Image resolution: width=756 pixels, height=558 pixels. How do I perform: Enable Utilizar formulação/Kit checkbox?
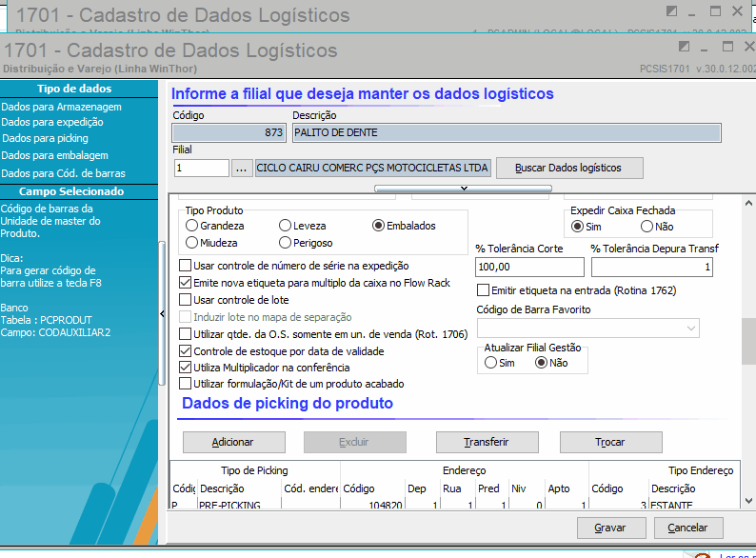click(x=185, y=384)
